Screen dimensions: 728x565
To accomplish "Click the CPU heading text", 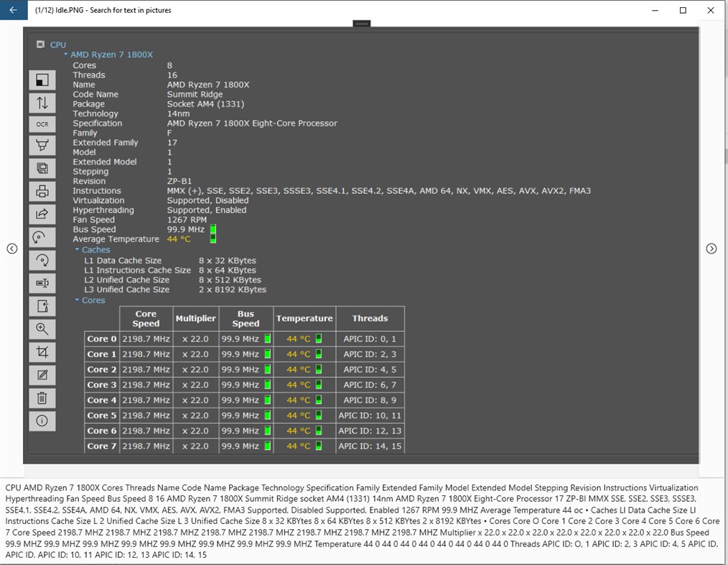I will click(x=58, y=45).
